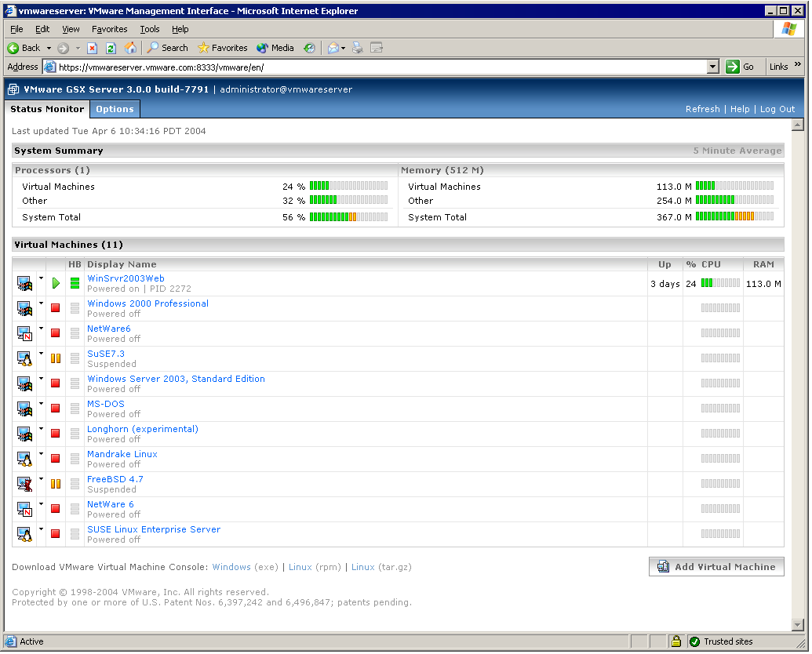Toggle the red power state of MS-DOS
Image resolution: width=812 pixels, height=654 pixels.
[56, 409]
